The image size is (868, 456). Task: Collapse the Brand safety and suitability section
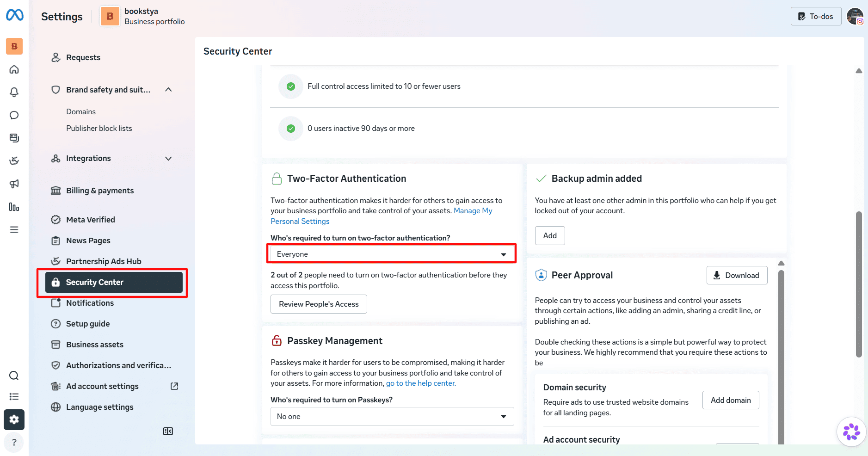click(x=168, y=90)
